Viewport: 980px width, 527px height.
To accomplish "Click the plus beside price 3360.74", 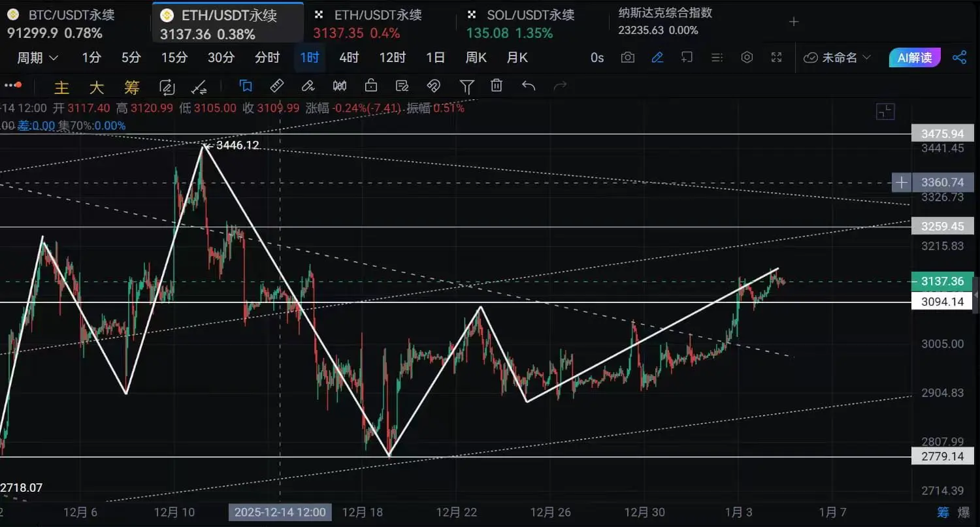I will tap(902, 183).
